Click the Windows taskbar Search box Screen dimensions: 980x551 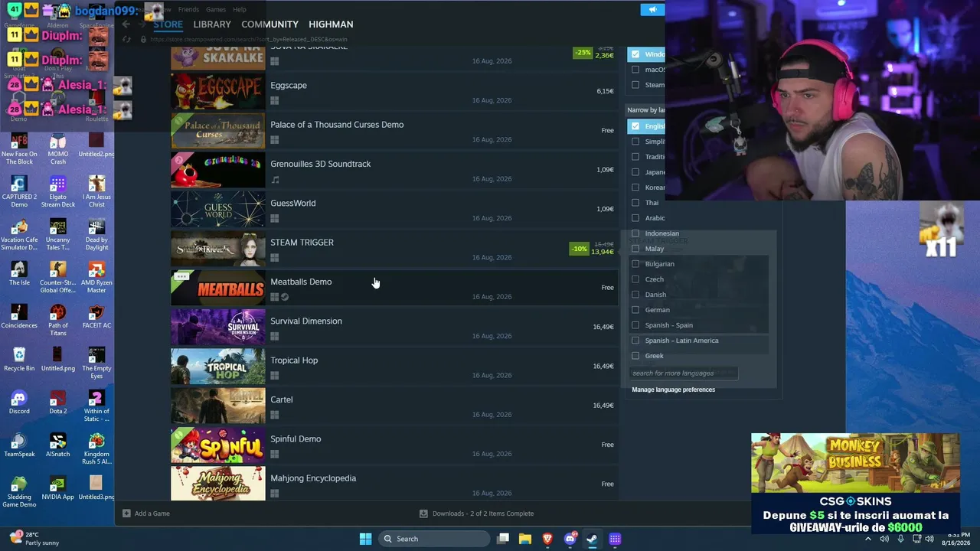[435, 539]
